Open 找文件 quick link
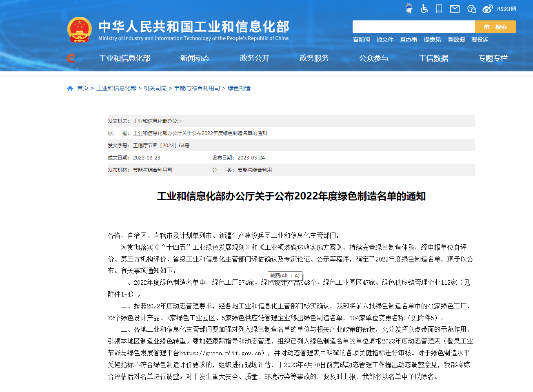533x392 pixels. point(385,40)
